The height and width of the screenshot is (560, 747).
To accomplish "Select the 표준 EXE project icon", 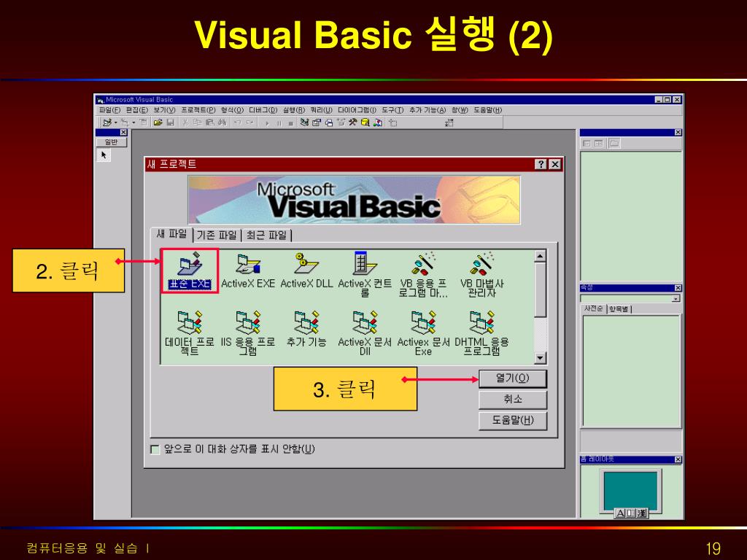I will pyautogui.click(x=190, y=271).
